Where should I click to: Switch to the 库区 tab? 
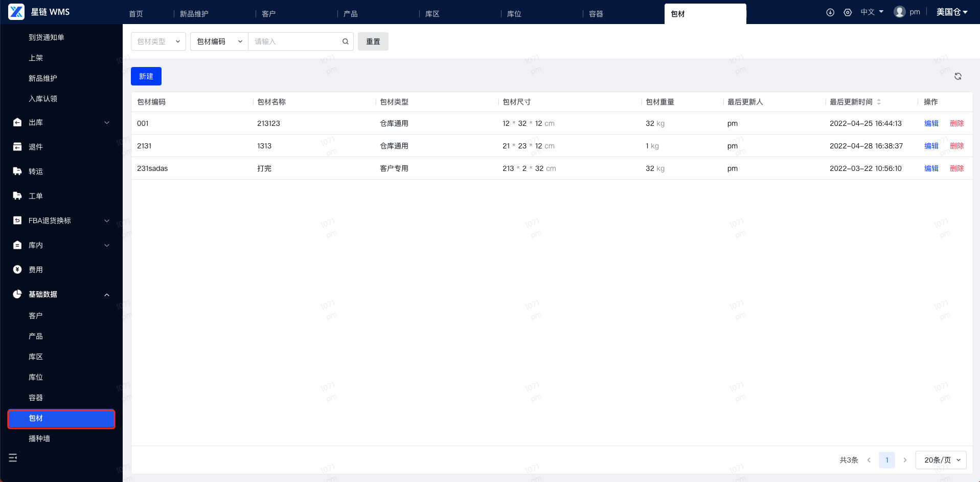[432, 14]
